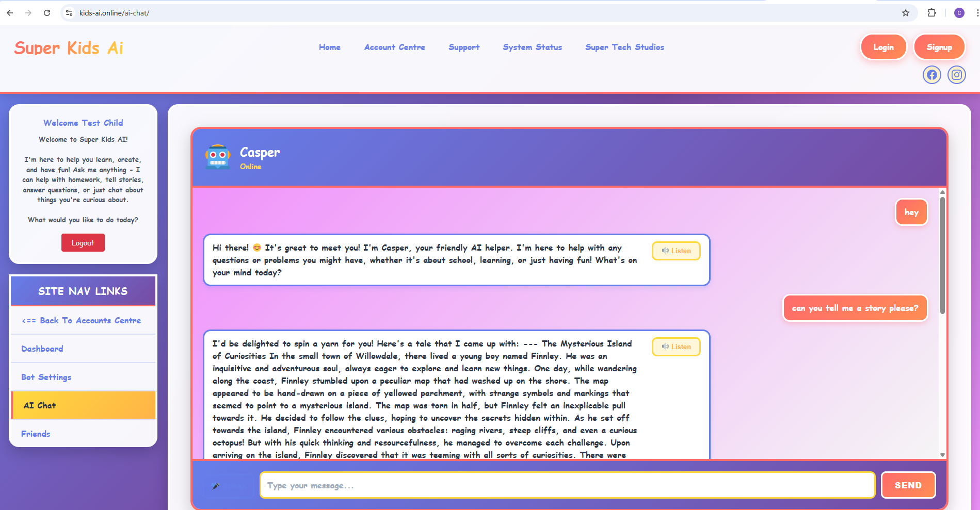Open Account Centre in top navigation
Viewport: 980px width, 510px height.
point(395,47)
